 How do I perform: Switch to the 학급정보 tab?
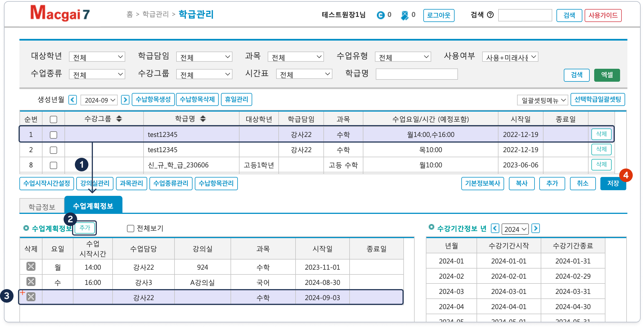[x=42, y=207]
